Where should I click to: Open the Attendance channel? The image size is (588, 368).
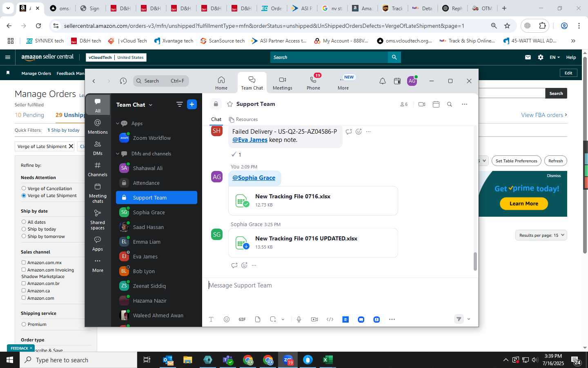(x=156, y=183)
